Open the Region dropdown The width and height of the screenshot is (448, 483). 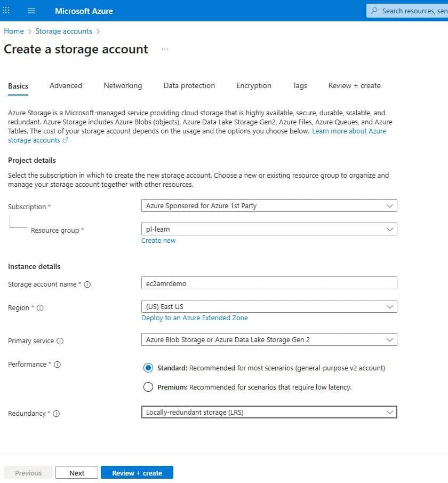pos(269,306)
